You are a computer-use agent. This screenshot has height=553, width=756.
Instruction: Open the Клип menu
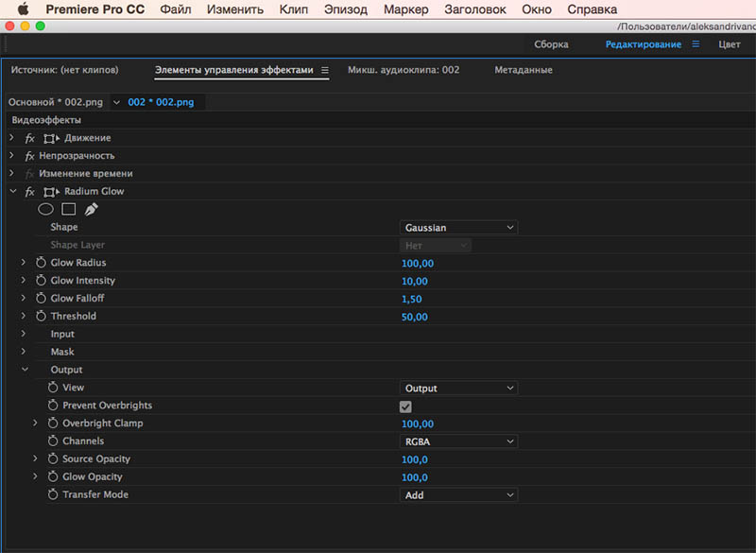coord(294,9)
